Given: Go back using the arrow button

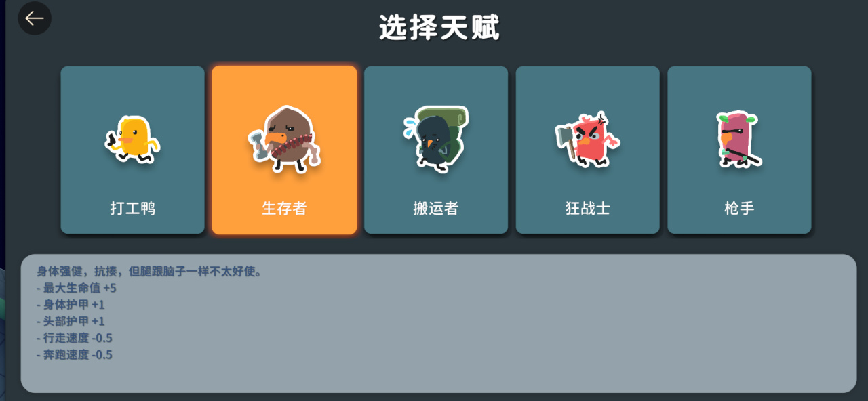Looking at the screenshot, I should pyautogui.click(x=34, y=18).
